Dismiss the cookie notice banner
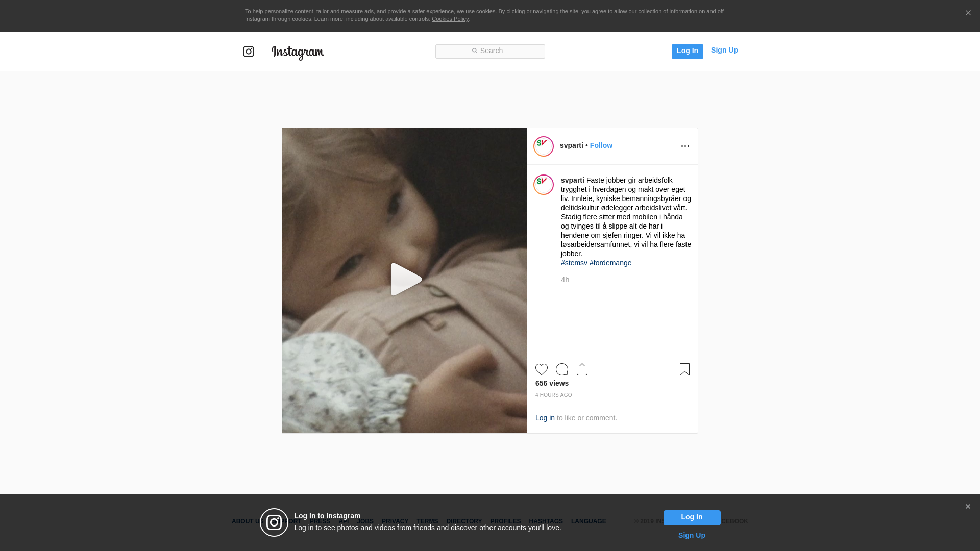980x551 pixels. click(x=968, y=13)
